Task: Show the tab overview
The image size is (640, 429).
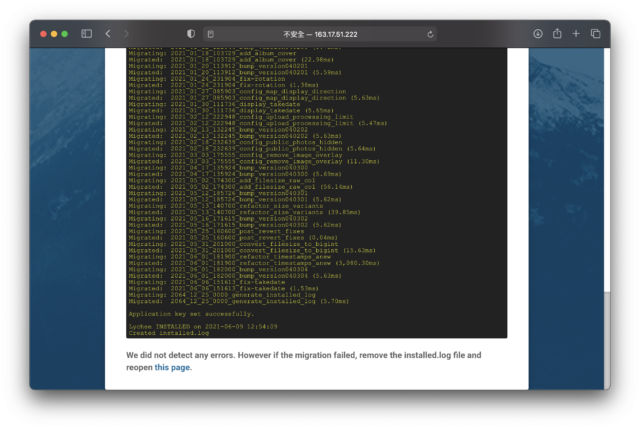Action: [596, 34]
